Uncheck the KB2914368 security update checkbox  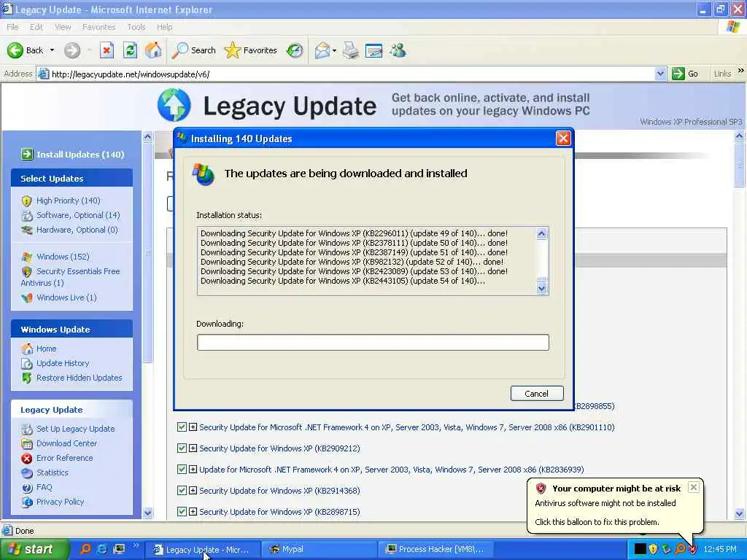click(x=182, y=490)
